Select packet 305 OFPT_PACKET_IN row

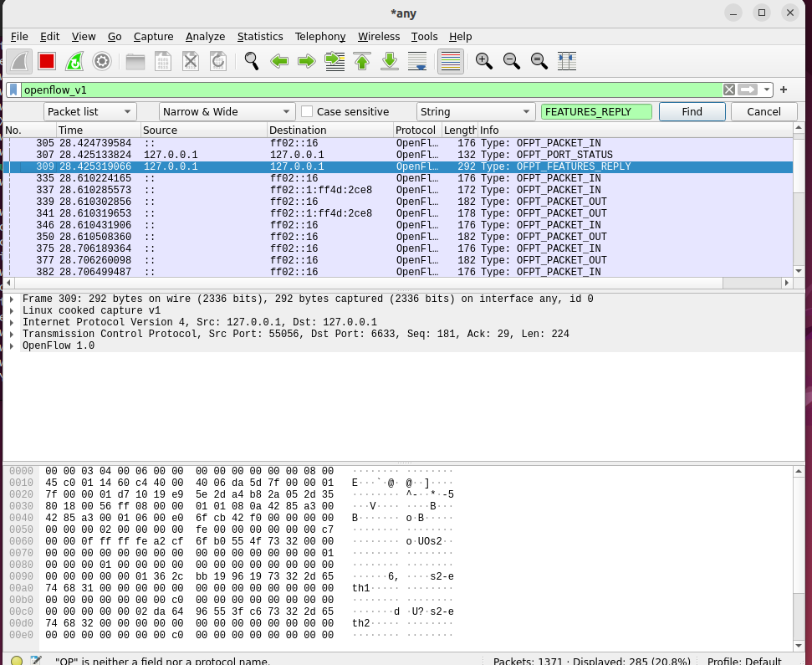pyautogui.click(x=398, y=143)
